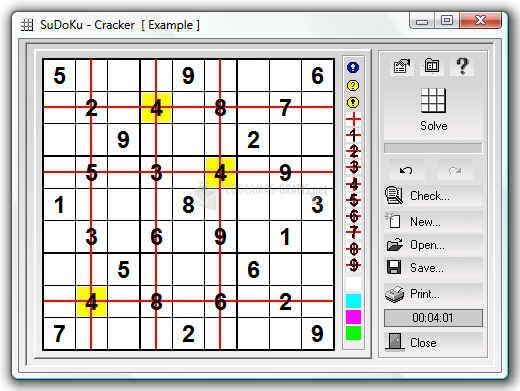This screenshot has width=520, height=391.
Task: Click the Solve grid icon
Action: 433,100
